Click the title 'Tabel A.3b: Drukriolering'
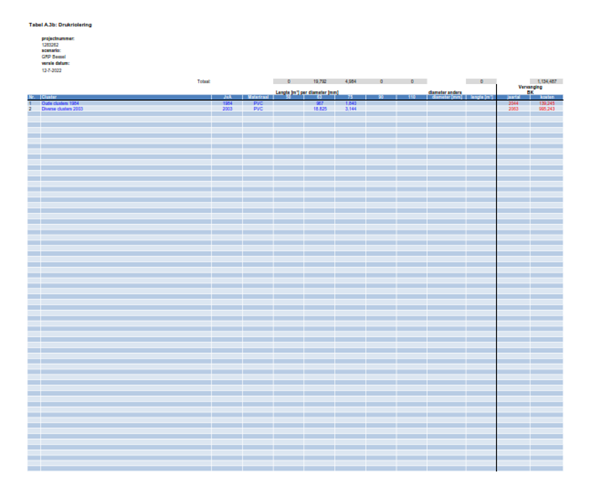Screen dimensions: 602x498 pyautogui.click(x=61, y=23)
